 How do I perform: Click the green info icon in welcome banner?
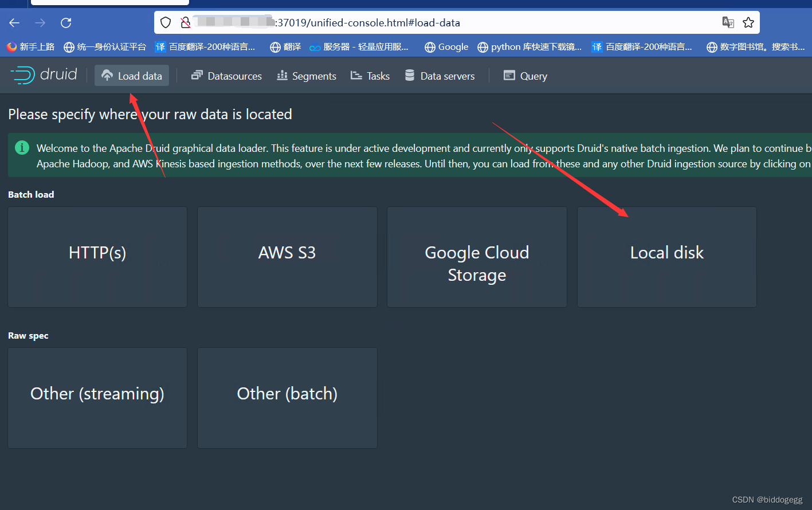point(22,148)
